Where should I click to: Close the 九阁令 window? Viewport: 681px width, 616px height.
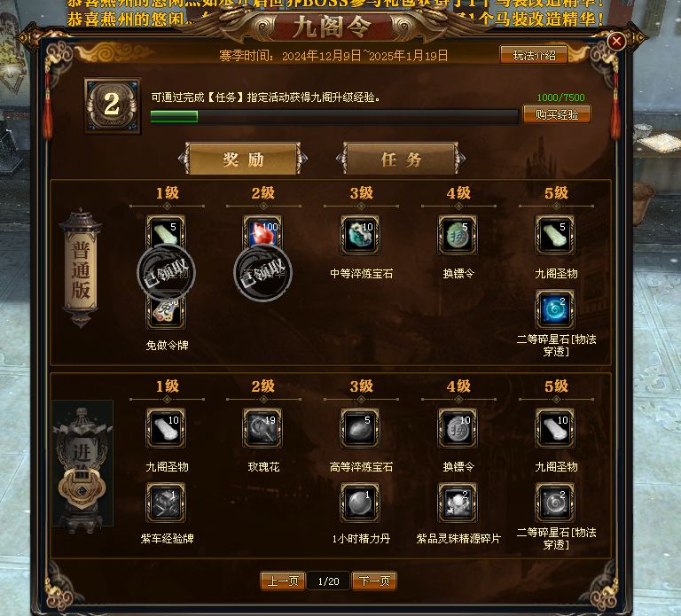tap(616, 42)
